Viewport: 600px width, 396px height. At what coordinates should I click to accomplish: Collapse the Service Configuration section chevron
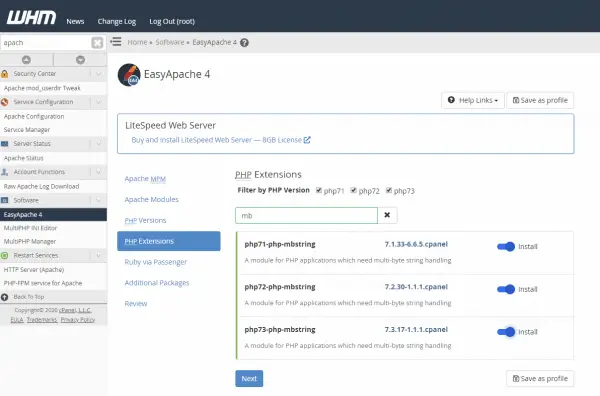tap(98, 102)
